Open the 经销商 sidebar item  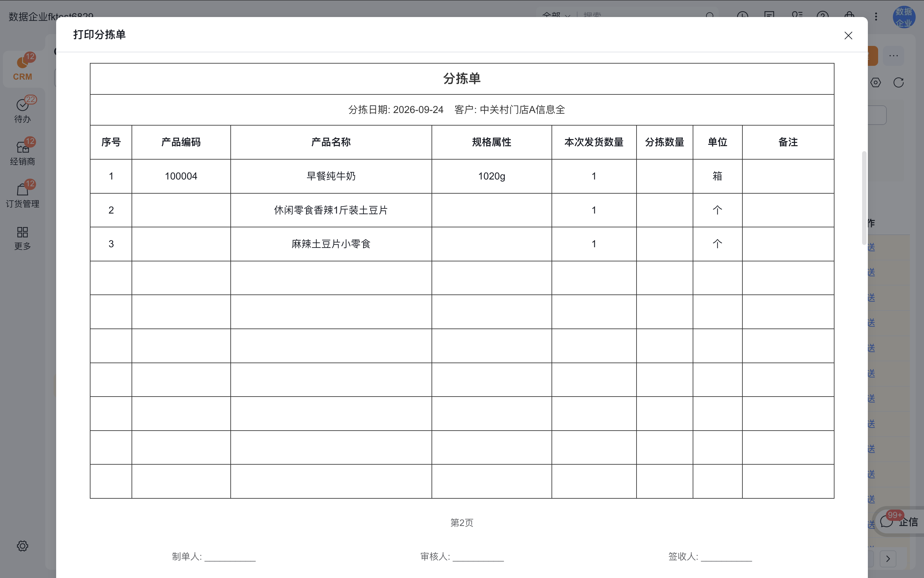coord(22,152)
